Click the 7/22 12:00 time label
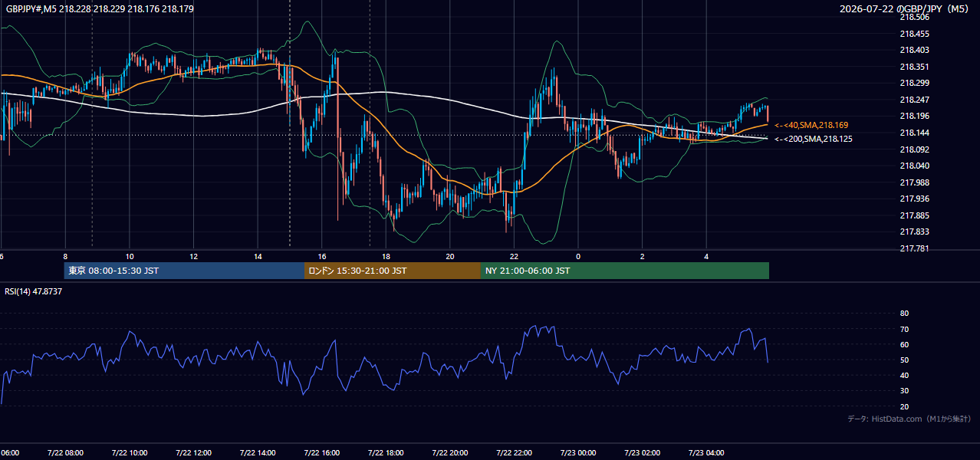The image size is (980, 460). (193, 453)
